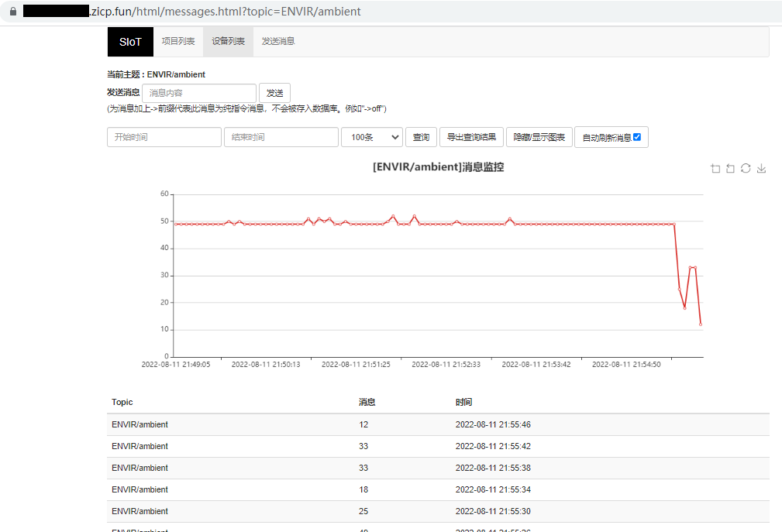Screen dimensions: 782x532
Task: Click timestamp 2022-08-11 21:55:46
Action: click(x=493, y=424)
